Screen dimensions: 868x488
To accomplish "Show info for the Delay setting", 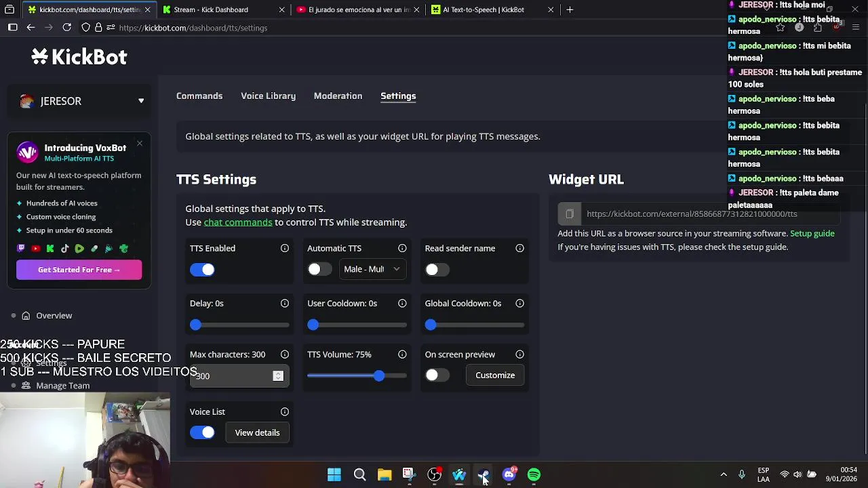I will 285,304.
